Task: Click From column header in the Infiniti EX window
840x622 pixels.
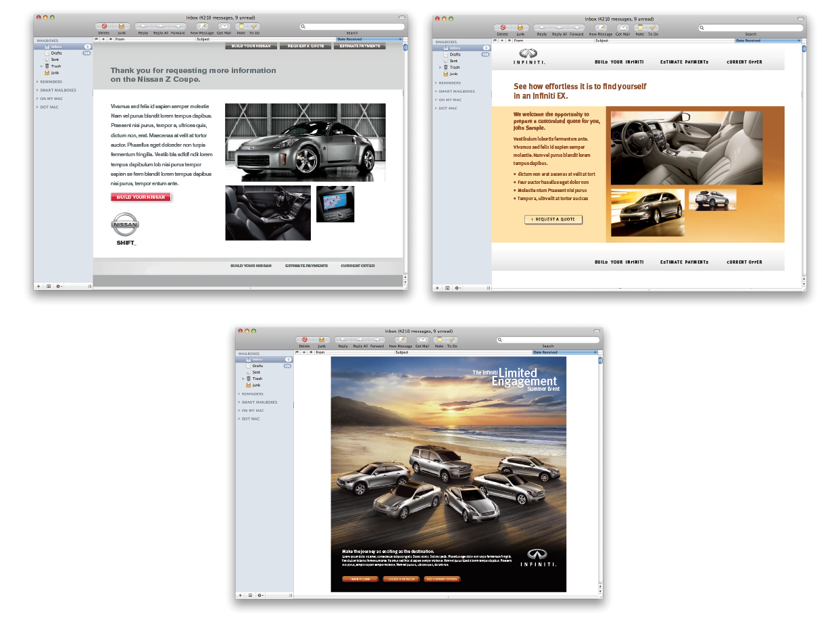Action: 554,41
